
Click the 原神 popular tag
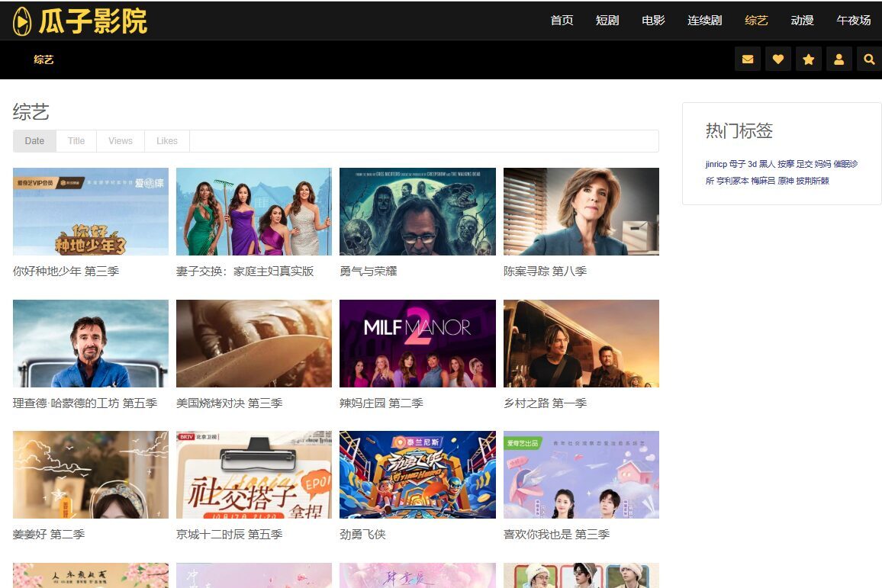pos(785,182)
